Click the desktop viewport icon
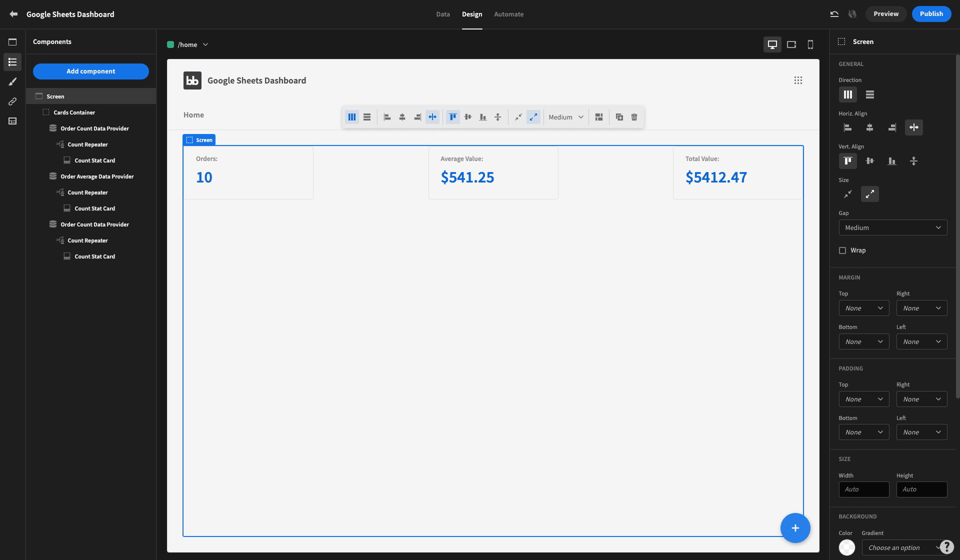960x560 pixels. coord(772,44)
